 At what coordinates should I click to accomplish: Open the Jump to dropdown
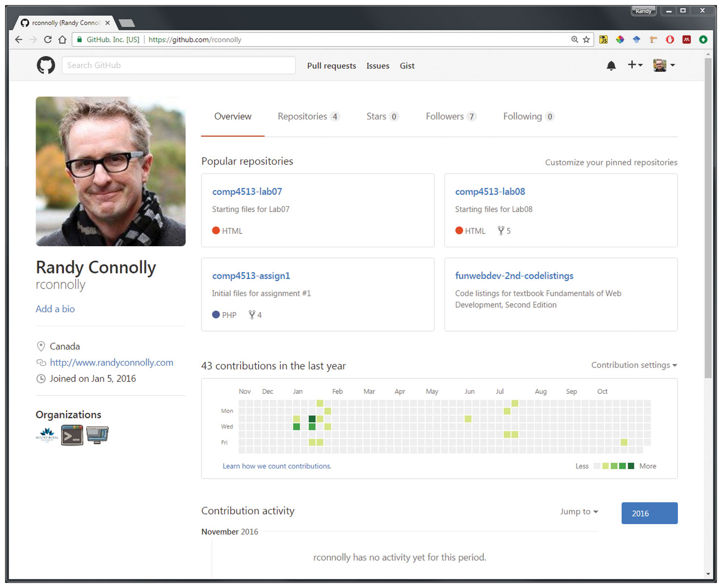[579, 511]
